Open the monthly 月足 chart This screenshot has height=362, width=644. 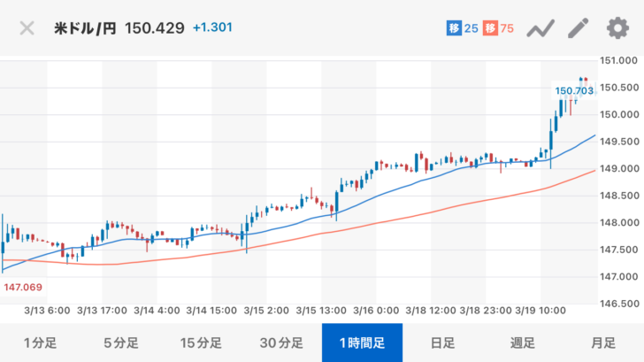[603, 343]
